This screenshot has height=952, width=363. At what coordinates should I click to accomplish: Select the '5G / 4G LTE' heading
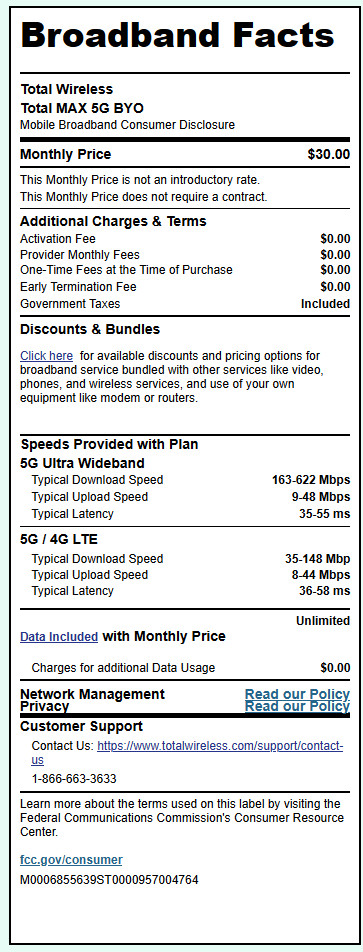pos(59,539)
